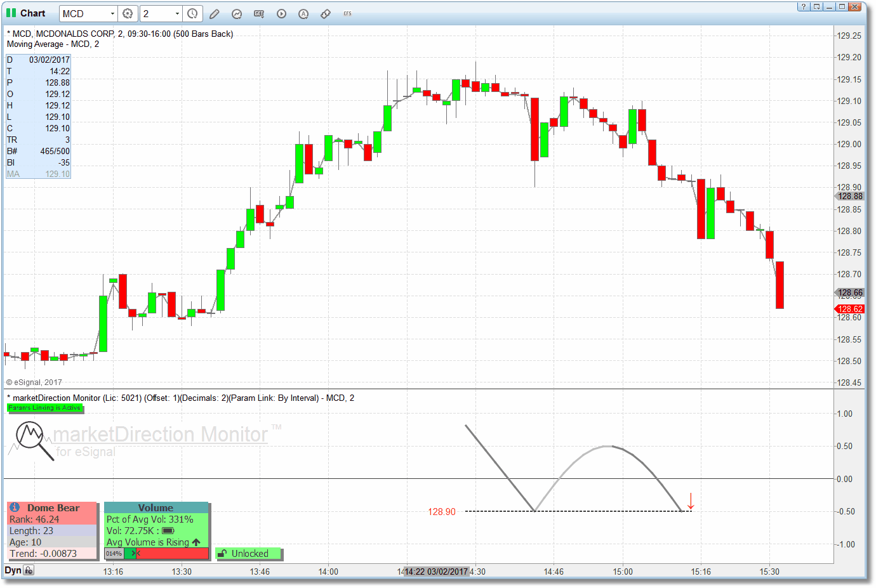Click the Dome Bear info icon
Viewport: 876px width, 588px height.
tap(15, 507)
